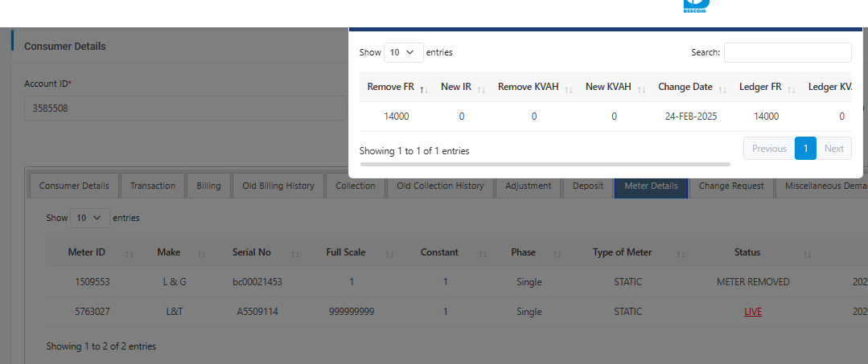Sort Meter ID column arrows
This screenshot has width=868, height=364.
(x=129, y=255)
